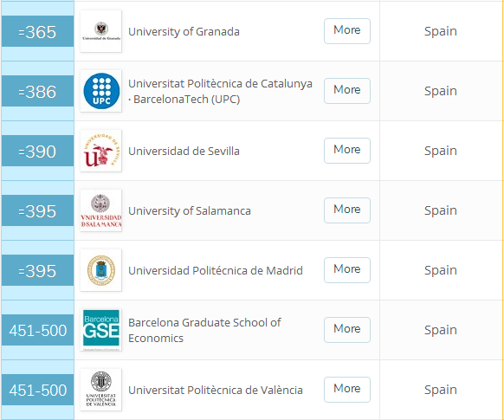Open More for University of Salamanca
Screen dimensions: 504x420
pyautogui.click(x=347, y=210)
